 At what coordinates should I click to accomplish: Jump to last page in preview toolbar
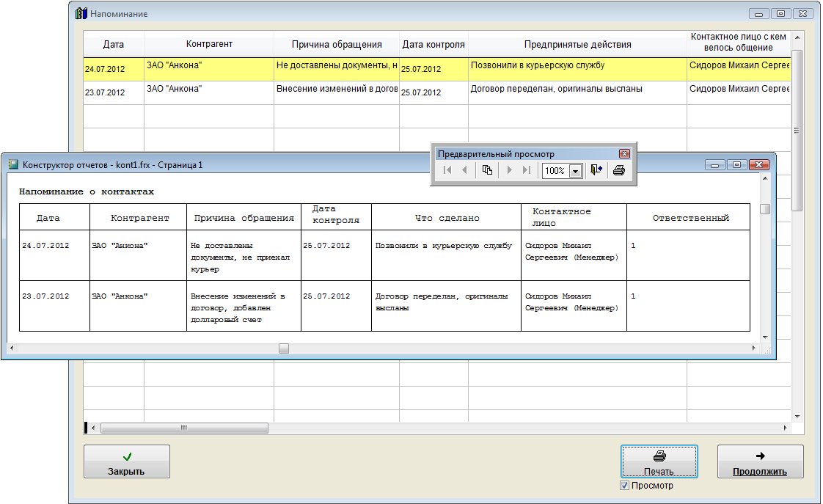click(526, 170)
